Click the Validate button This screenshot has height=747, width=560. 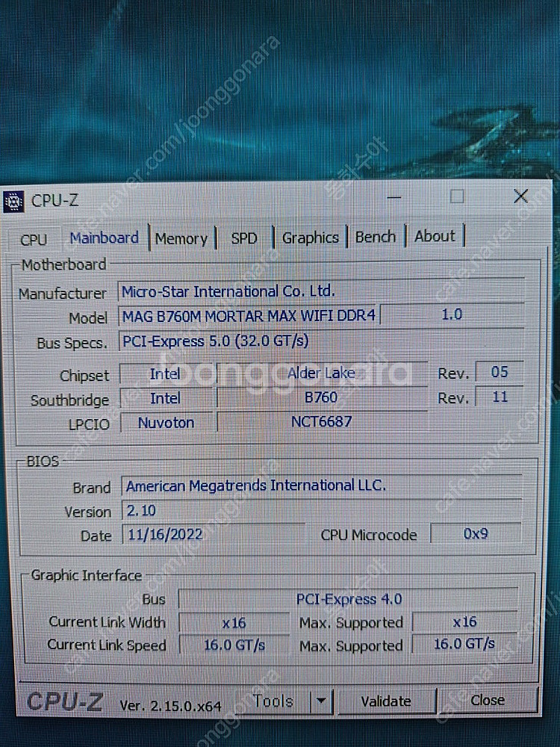[386, 701]
